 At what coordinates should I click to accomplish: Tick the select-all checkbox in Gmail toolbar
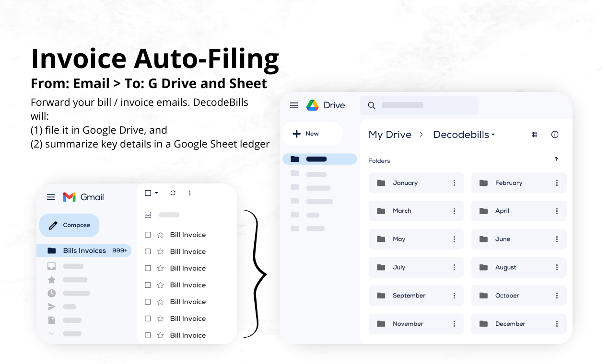148,193
